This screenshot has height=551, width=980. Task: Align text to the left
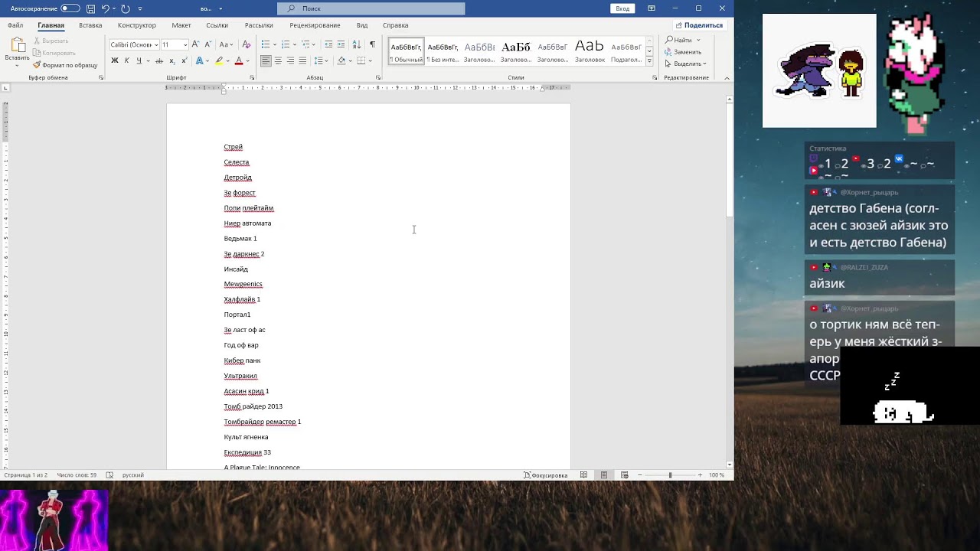266,60
